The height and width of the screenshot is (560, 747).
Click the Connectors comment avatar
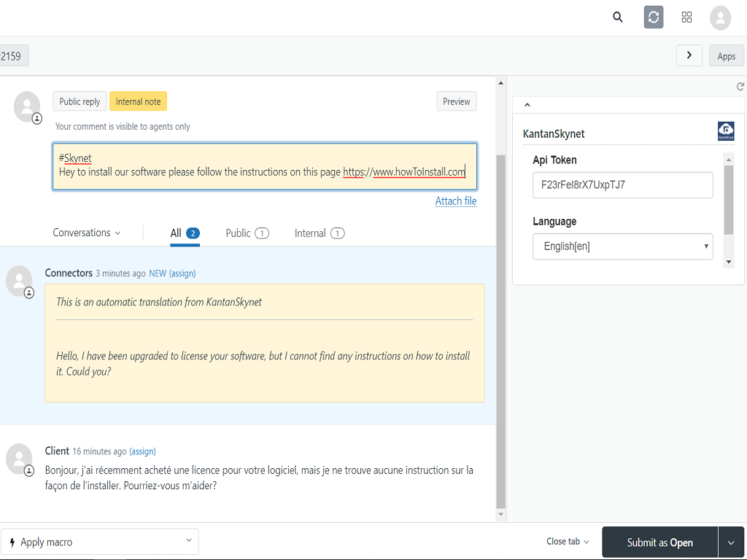click(x=19, y=281)
